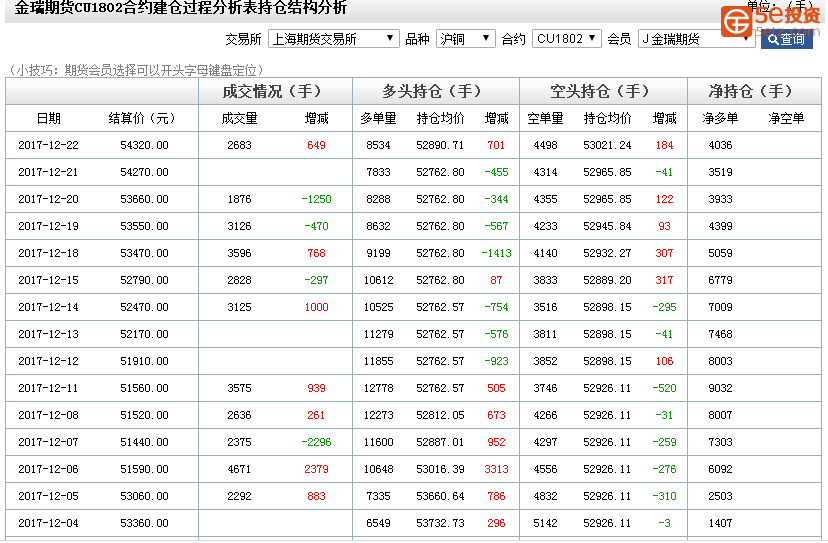Click short position value 4498

545,145
